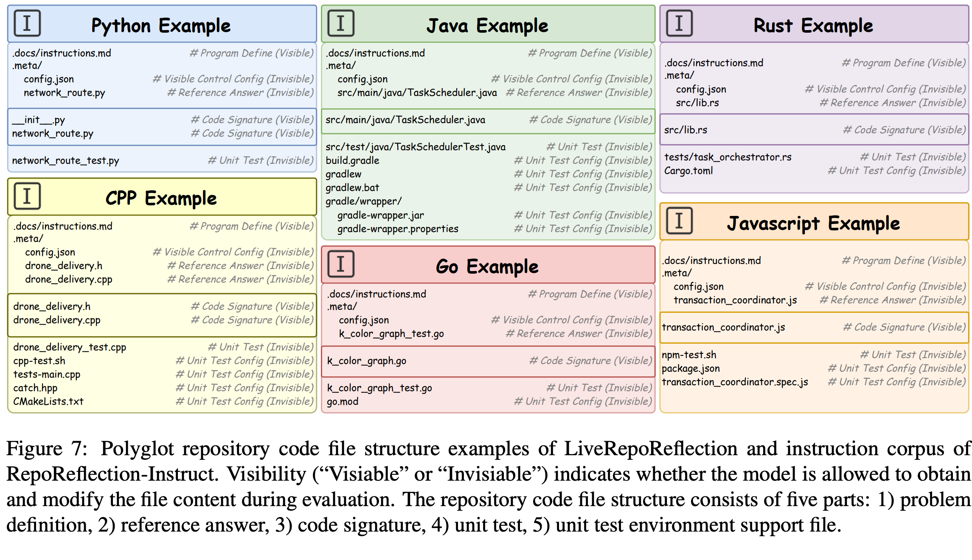Select the 'Javascript Example' heading

click(813, 223)
